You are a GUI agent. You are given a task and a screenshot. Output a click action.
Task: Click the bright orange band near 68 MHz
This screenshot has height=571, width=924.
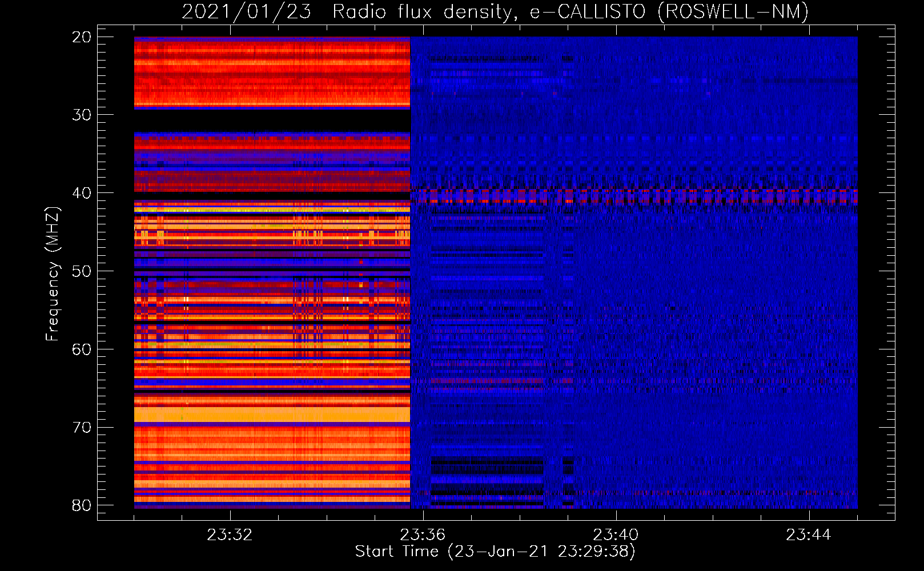click(x=272, y=414)
